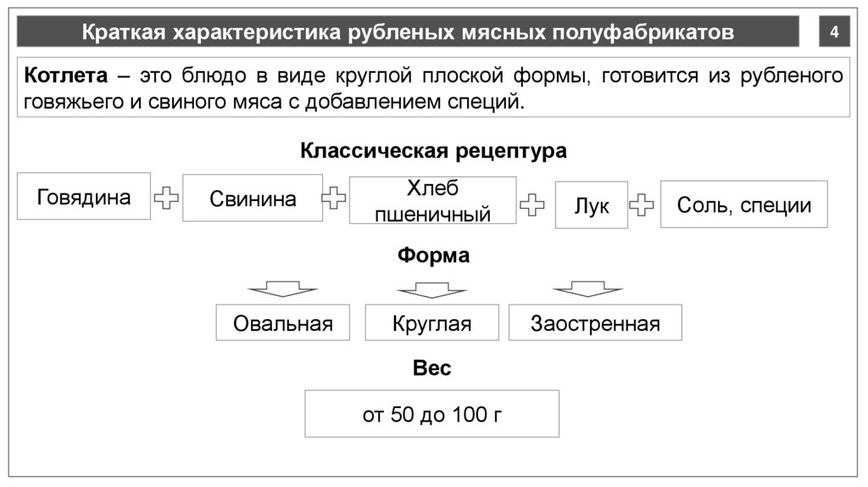
Task: Click the down arrow above Заостренная
Action: [587, 288]
